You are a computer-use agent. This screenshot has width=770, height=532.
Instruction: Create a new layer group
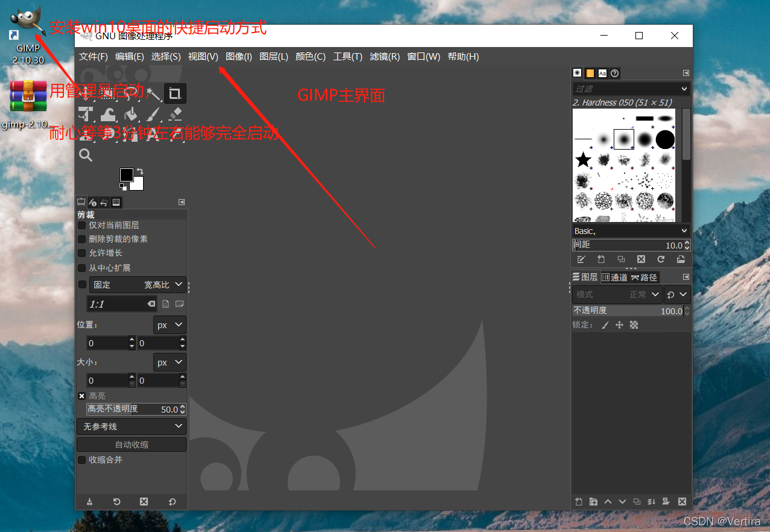click(x=593, y=501)
